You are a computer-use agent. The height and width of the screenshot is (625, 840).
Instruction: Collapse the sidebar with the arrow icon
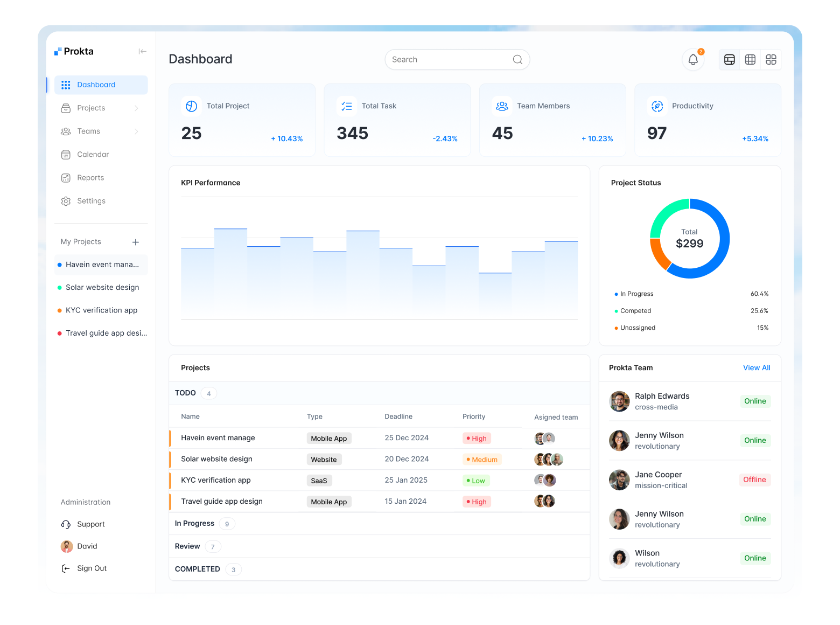[x=142, y=52]
